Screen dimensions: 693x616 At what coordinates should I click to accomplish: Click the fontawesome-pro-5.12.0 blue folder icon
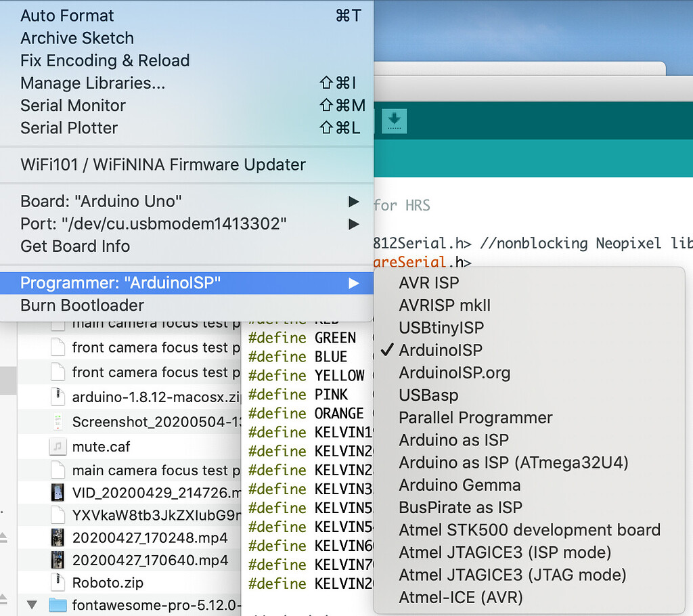(58, 604)
